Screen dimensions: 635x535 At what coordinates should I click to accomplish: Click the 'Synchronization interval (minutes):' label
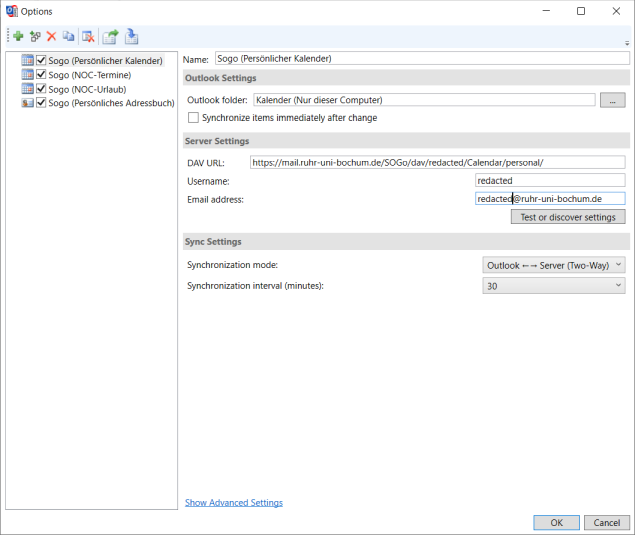256,286
